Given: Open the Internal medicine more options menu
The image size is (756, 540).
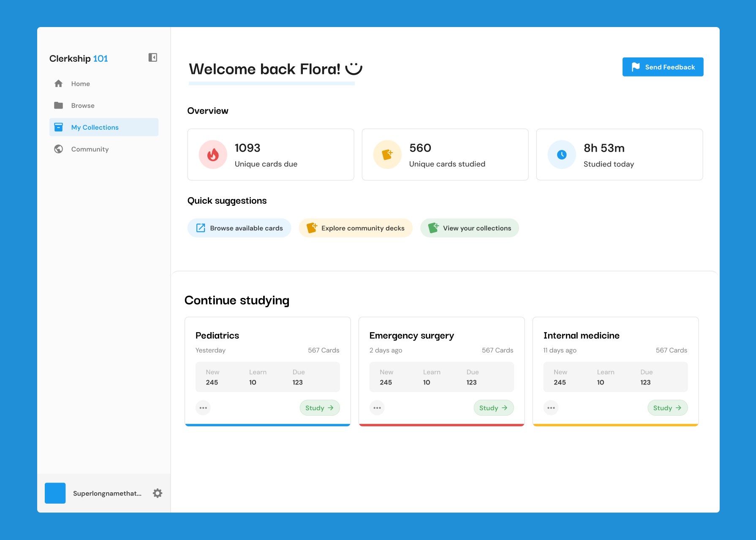Looking at the screenshot, I should (x=551, y=408).
